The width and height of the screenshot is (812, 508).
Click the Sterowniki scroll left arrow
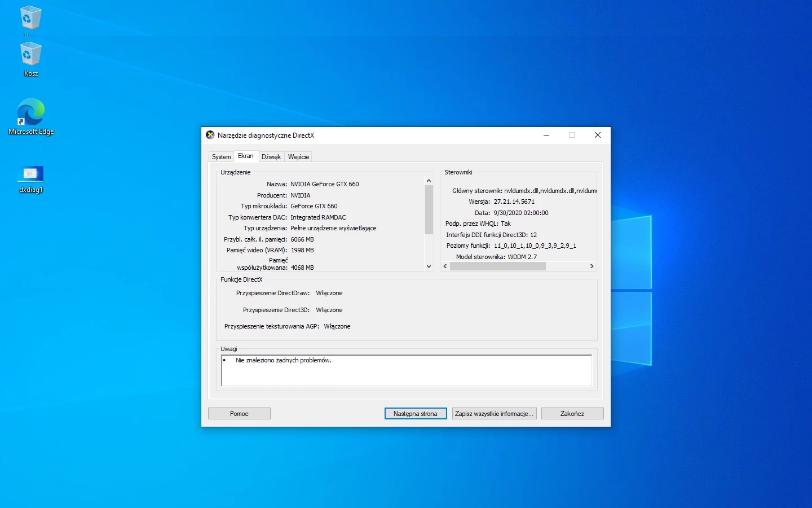[x=445, y=266]
